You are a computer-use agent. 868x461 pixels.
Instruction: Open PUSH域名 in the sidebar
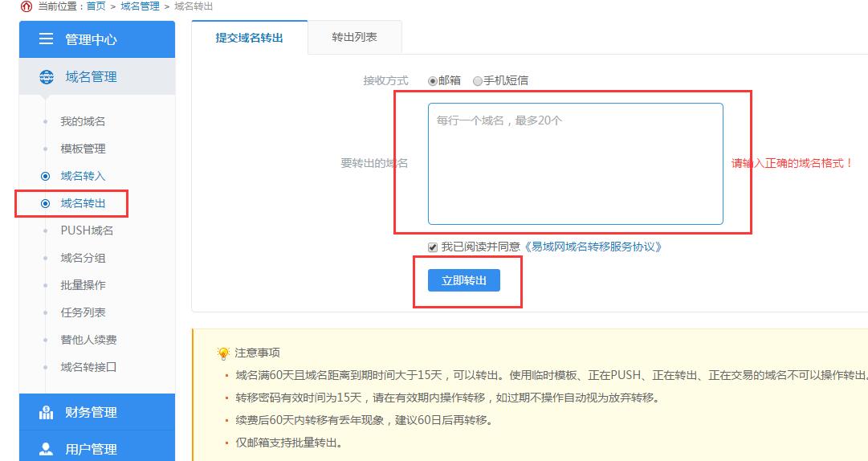coord(87,230)
